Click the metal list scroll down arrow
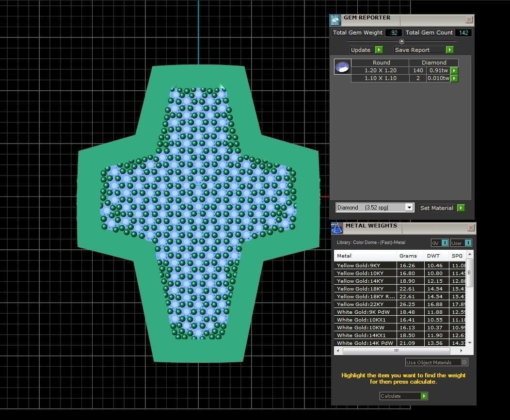This screenshot has width=510, height=420. click(x=470, y=343)
